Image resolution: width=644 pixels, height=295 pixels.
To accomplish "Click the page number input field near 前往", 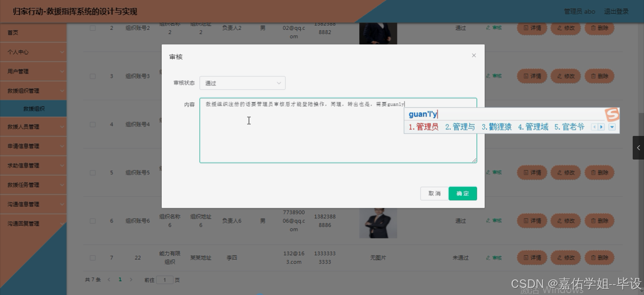I will click(x=165, y=279).
